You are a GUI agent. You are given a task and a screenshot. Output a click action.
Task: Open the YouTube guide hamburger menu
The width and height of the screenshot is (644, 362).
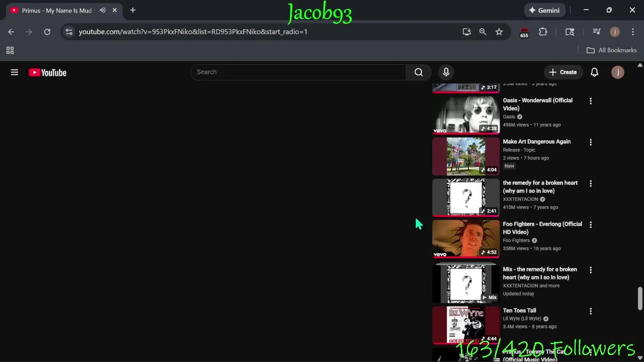pyautogui.click(x=15, y=72)
